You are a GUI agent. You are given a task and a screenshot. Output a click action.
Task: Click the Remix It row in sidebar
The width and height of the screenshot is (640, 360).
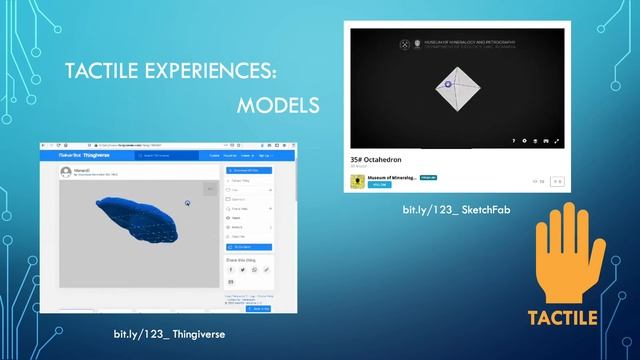(x=249, y=227)
